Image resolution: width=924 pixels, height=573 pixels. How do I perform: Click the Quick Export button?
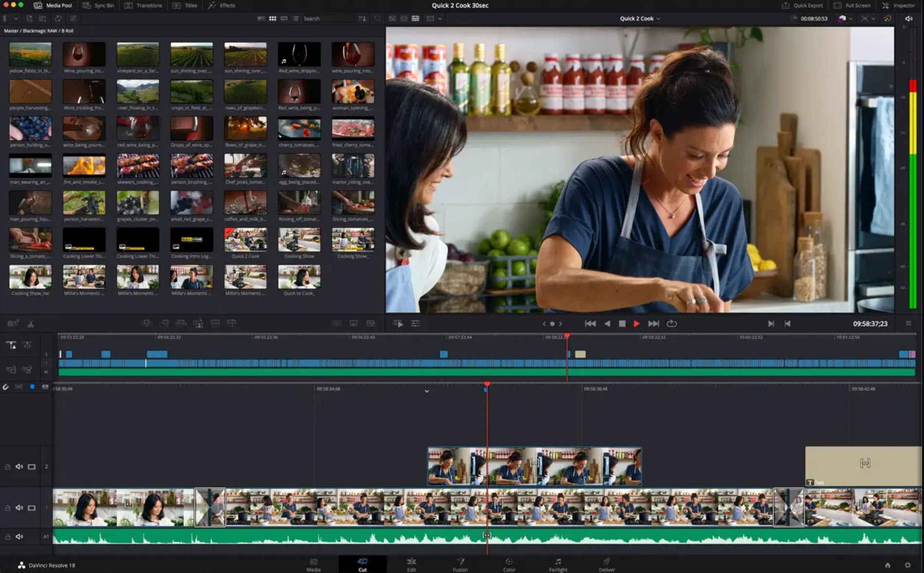click(803, 5)
